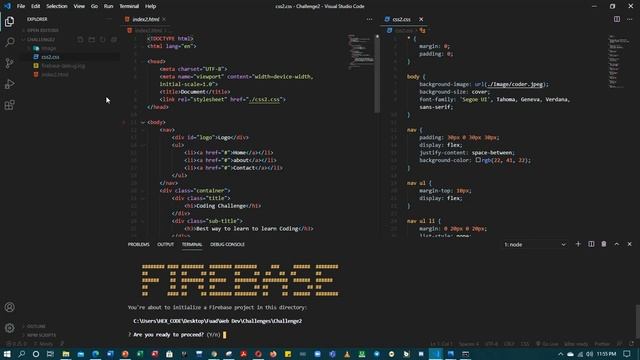Open the View menu
Screen dimensions: 640x360
(x=79, y=6)
